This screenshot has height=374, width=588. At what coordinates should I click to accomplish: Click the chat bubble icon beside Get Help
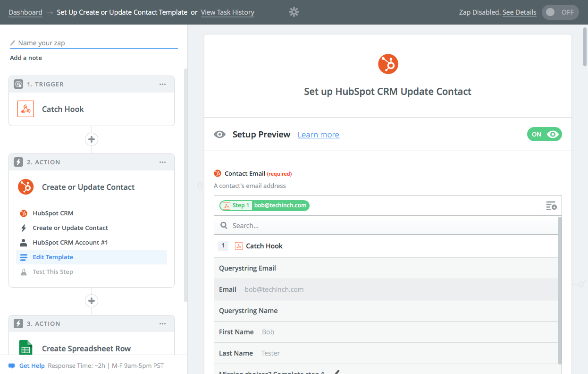12,366
